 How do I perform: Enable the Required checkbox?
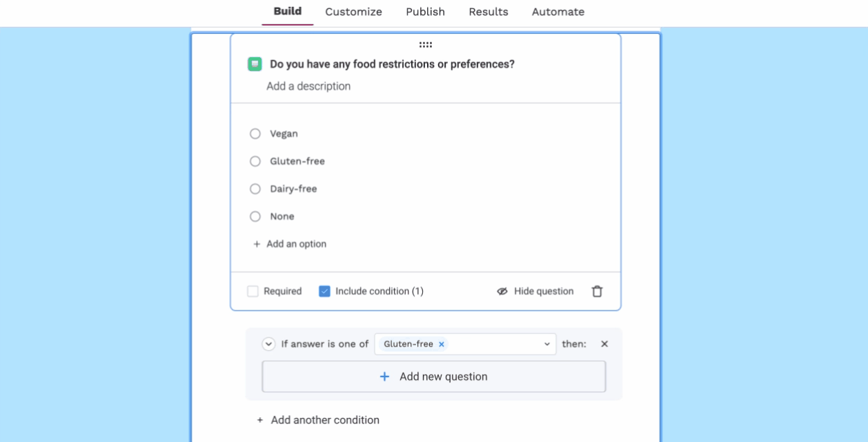click(x=253, y=291)
